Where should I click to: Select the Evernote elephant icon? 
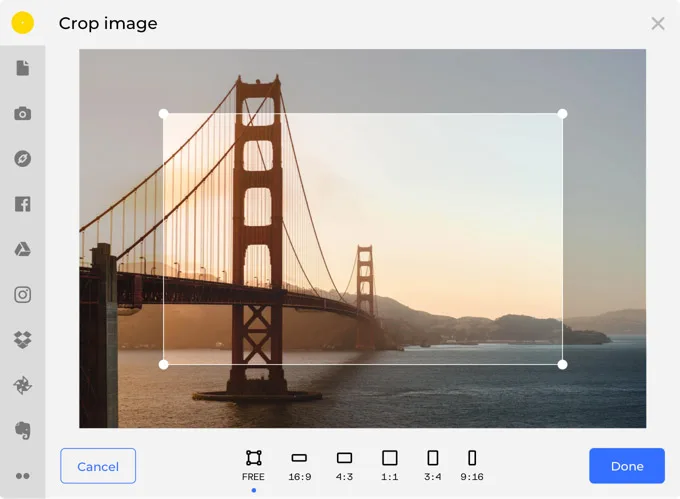[22, 430]
